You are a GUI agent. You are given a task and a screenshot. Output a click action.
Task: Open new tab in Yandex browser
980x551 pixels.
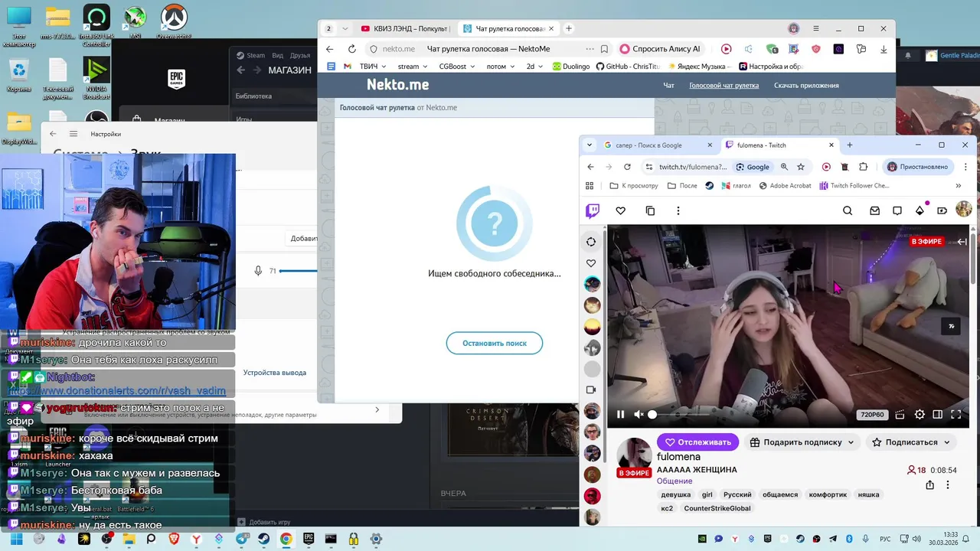pyautogui.click(x=569, y=28)
